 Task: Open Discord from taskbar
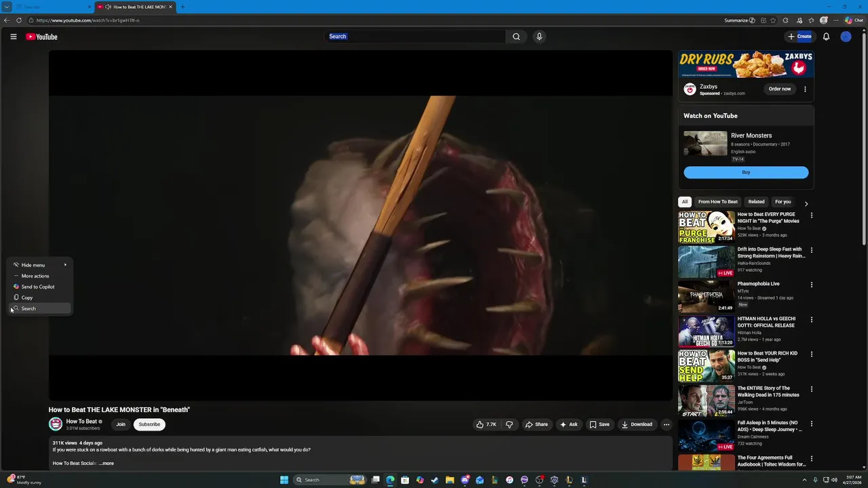pos(465,480)
